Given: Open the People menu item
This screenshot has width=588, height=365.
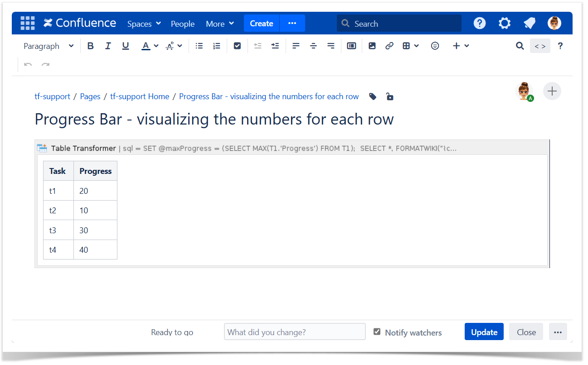Looking at the screenshot, I should 183,24.
